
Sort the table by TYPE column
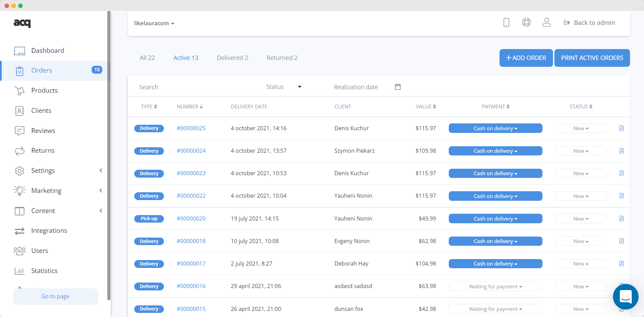click(149, 107)
